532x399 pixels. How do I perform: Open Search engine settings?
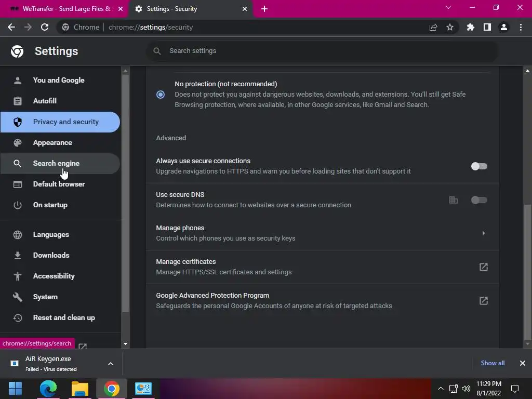tap(60, 164)
